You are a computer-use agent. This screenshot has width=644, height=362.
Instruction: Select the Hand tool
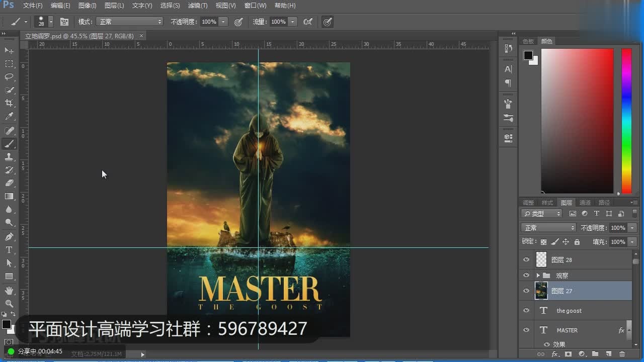tap(9, 291)
